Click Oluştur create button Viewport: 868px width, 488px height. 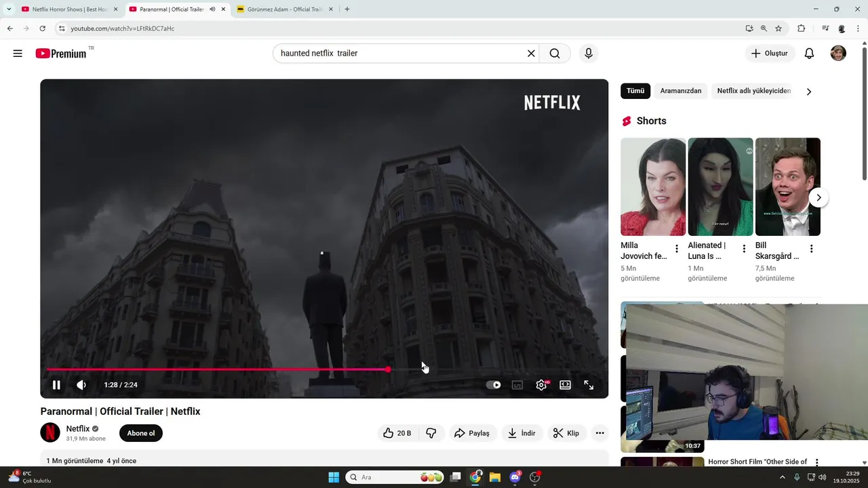point(770,54)
